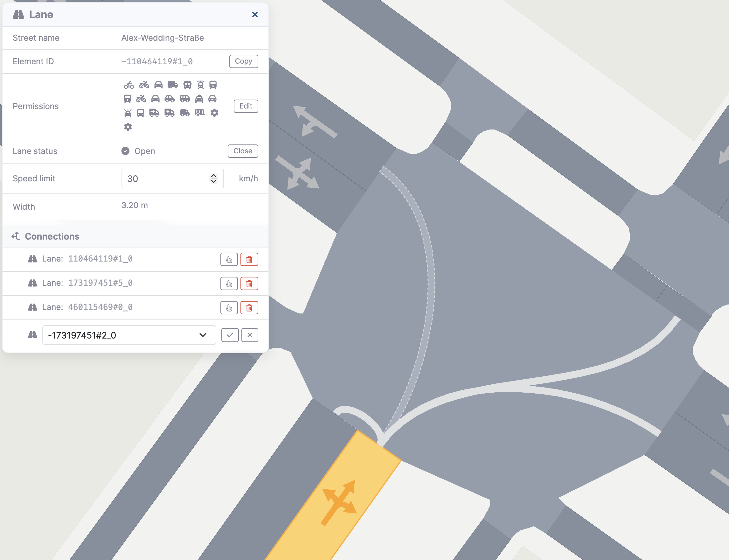Pick lane 173197451#5_0 on the map
Viewport: 729px width, 560px height.
[x=229, y=284]
